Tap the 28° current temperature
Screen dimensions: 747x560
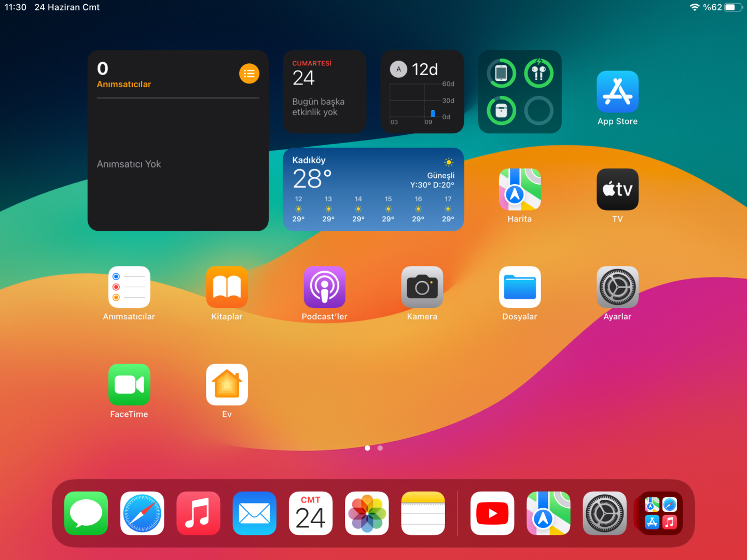(x=312, y=179)
